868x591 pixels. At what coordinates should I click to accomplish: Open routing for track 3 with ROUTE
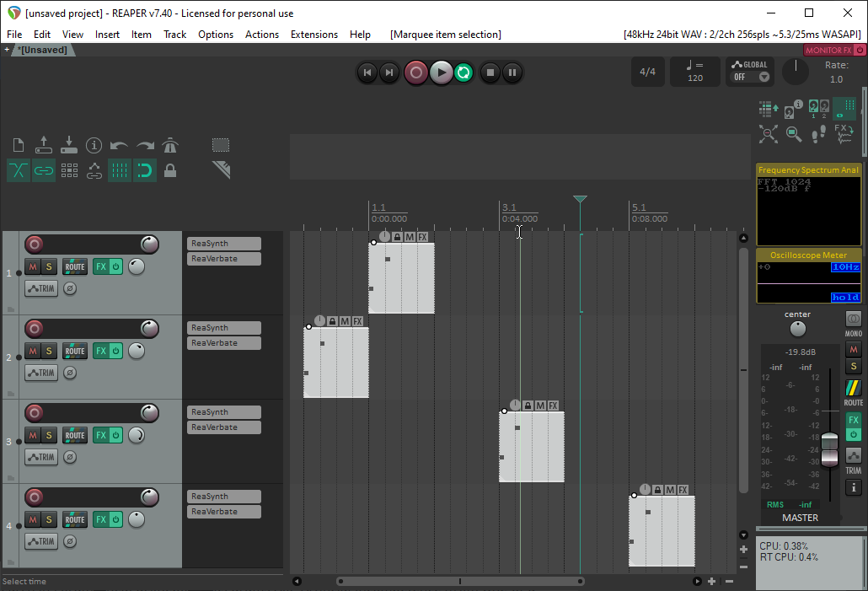(75, 435)
